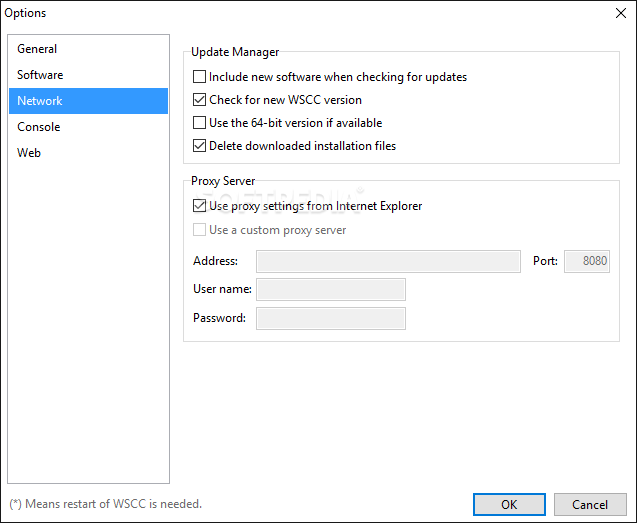Enable include new software when checking updates

(200, 77)
